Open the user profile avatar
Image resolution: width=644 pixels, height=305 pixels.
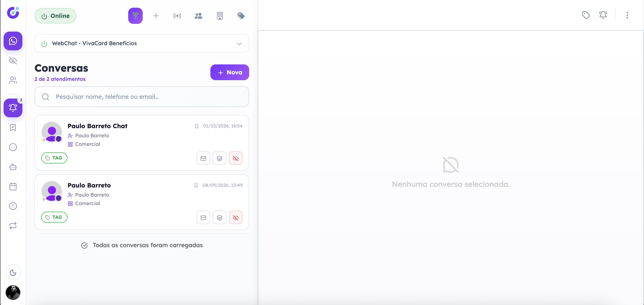pyautogui.click(x=13, y=292)
